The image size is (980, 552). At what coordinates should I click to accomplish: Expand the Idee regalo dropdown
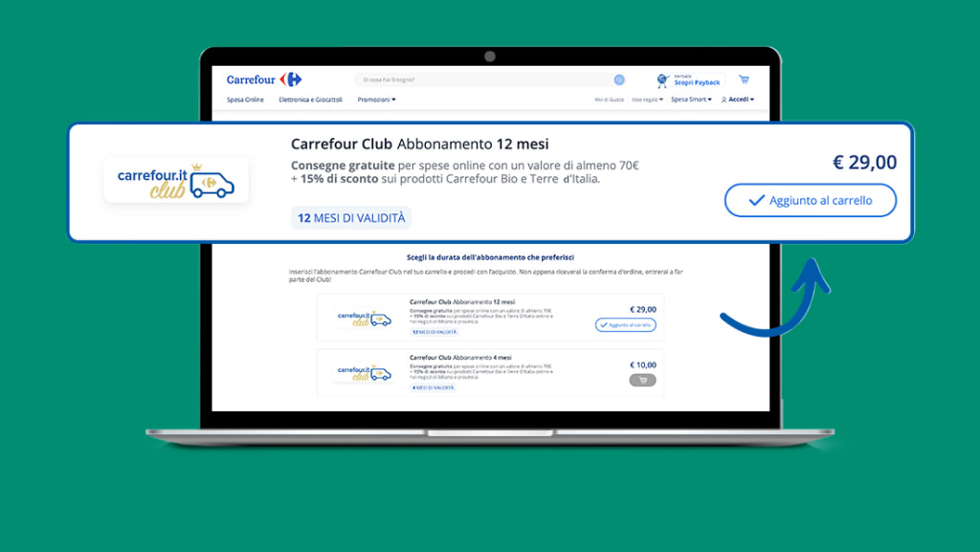point(647,99)
